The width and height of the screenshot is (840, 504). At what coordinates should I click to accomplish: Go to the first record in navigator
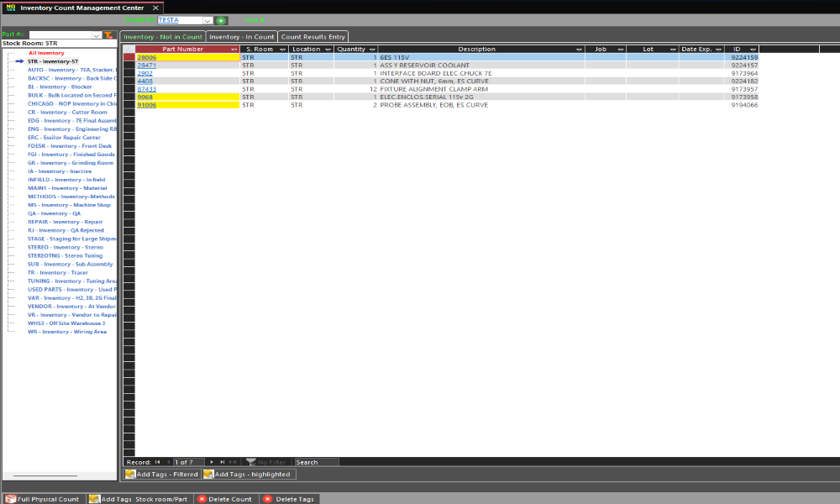tap(158, 462)
